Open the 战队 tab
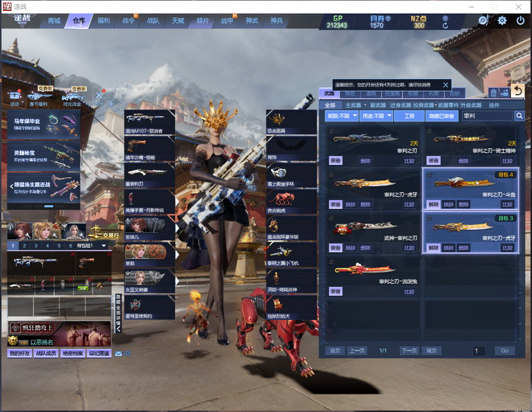Screen dimensions: 532x412 point(153,21)
